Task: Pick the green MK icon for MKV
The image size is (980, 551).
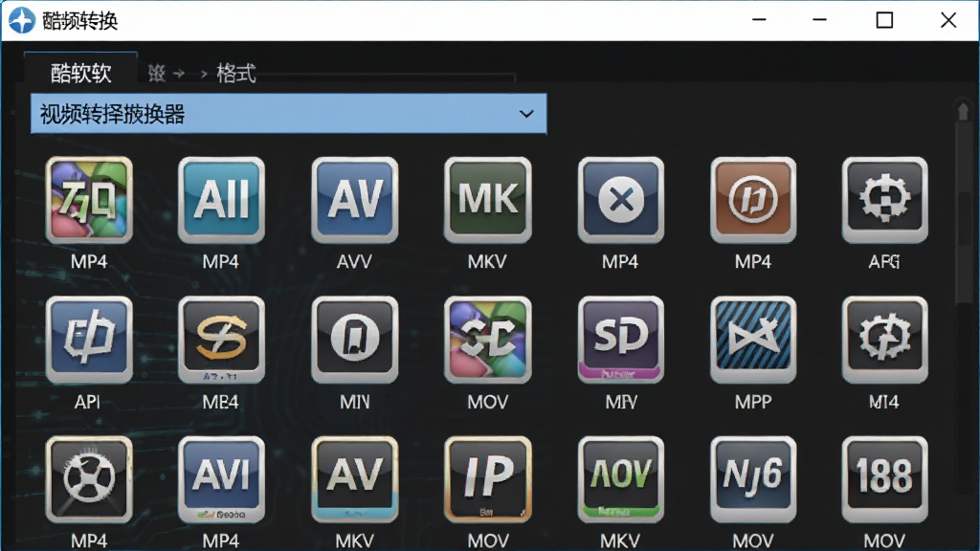Action: 487,200
